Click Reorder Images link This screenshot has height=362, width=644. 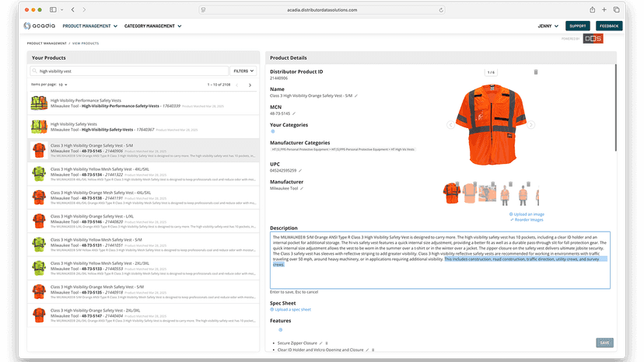tap(527, 220)
